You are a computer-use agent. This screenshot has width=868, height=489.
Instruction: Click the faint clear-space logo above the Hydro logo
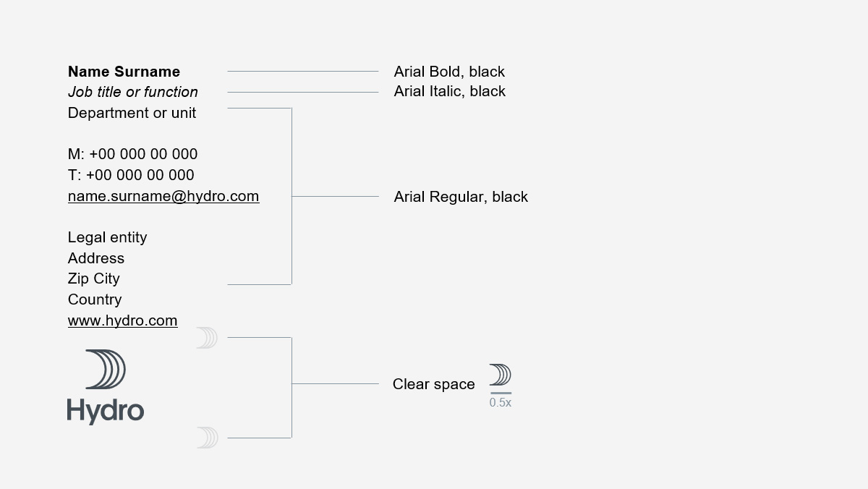(x=207, y=338)
